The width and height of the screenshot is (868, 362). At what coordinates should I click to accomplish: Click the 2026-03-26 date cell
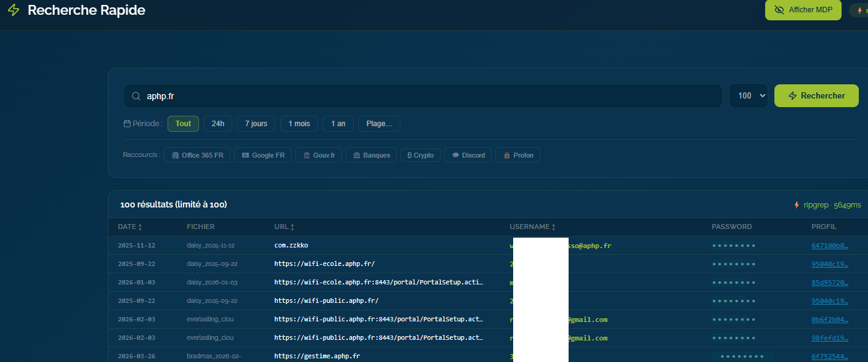[137, 356]
